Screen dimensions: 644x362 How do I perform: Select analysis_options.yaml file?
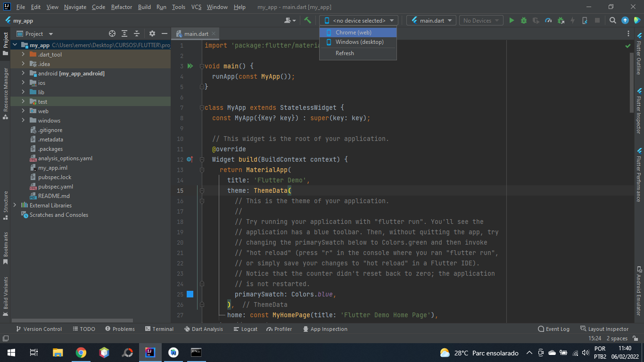pos(65,158)
